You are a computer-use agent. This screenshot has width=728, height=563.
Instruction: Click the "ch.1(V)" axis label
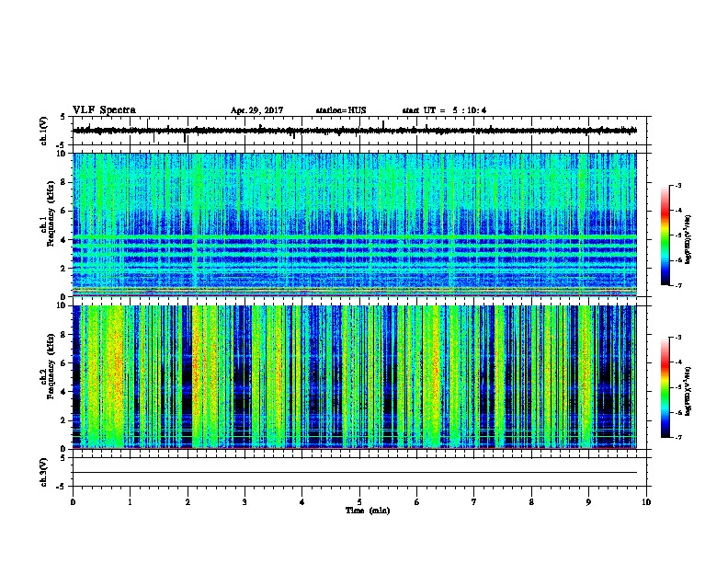point(44,131)
